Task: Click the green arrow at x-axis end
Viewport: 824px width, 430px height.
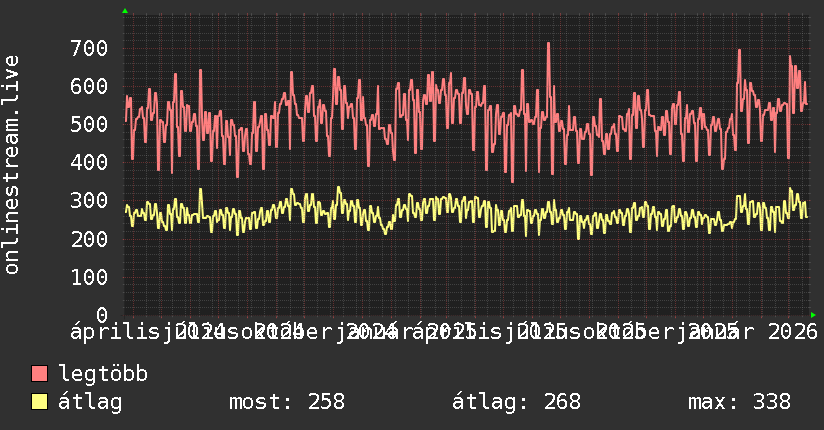Action: click(x=813, y=315)
